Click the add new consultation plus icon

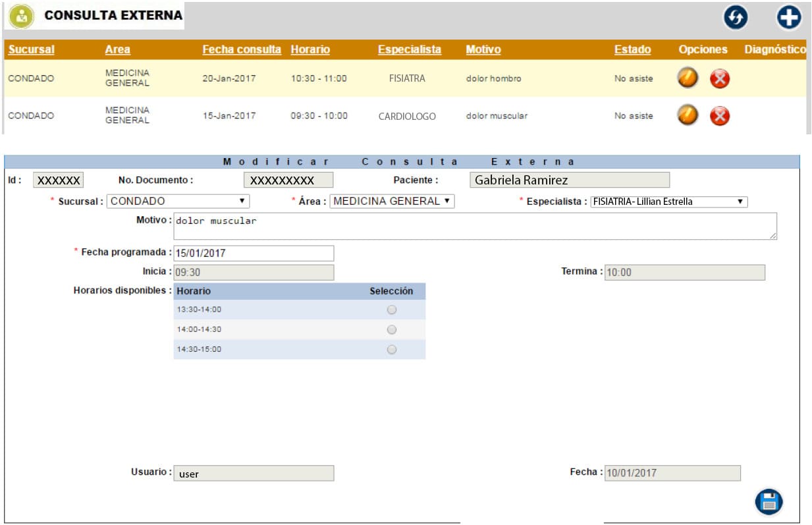point(788,18)
